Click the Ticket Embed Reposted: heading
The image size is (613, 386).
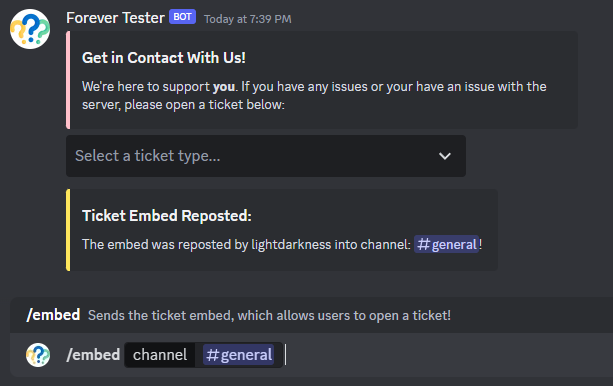point(167,215)
